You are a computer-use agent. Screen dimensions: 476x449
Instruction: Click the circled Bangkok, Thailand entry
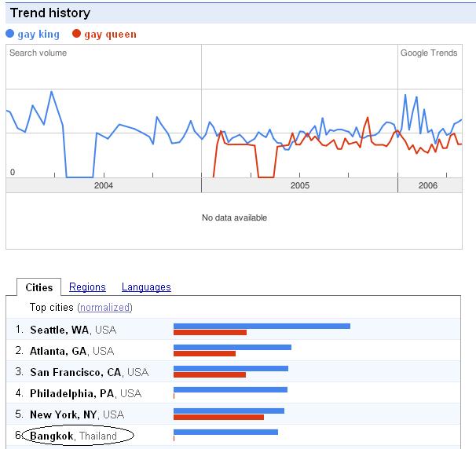(74, 436)
